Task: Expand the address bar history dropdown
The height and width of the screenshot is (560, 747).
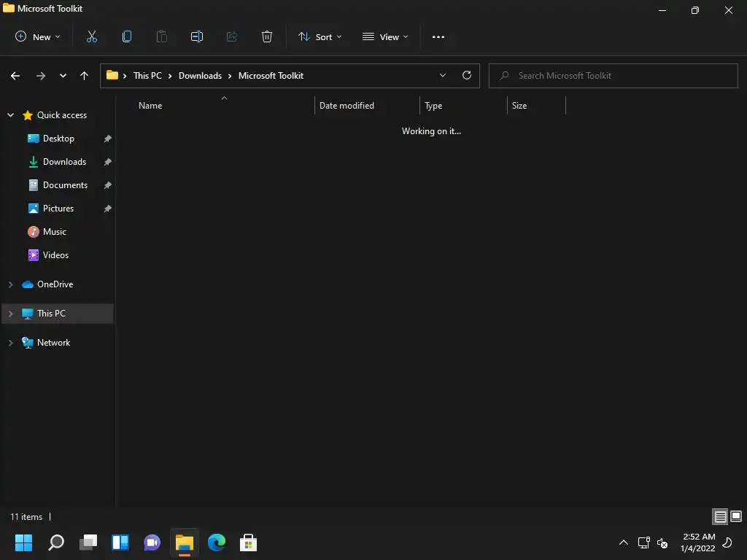Action: (x=443, y=76)
